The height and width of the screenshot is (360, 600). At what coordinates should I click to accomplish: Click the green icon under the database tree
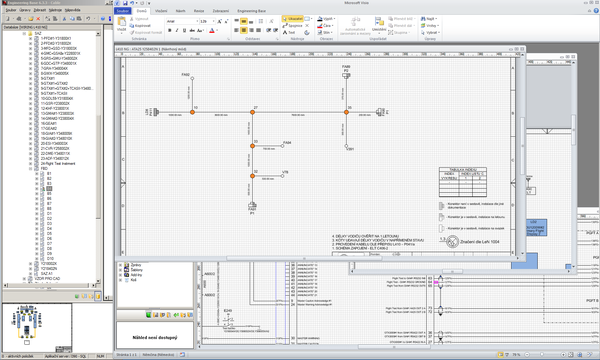click(77, 296)
